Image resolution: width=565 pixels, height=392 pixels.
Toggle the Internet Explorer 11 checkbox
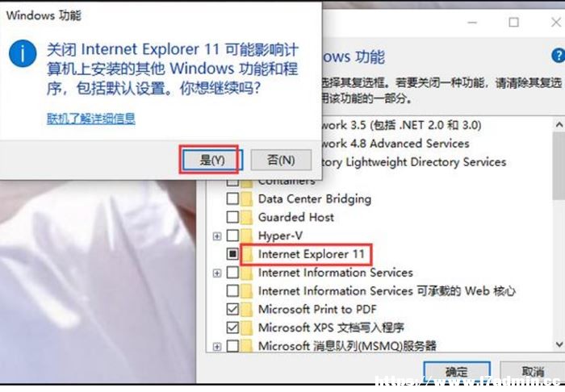point(232,254)
